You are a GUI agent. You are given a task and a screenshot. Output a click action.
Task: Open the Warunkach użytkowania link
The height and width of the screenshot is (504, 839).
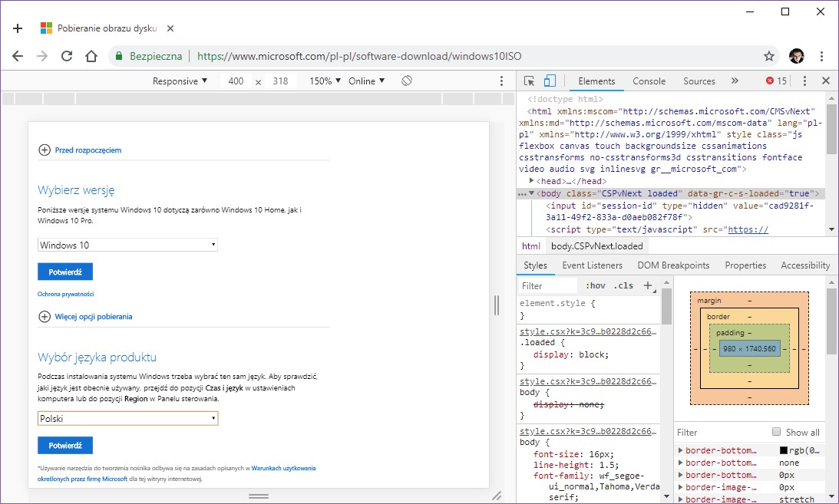pyautogui.click(x=283, y=468)
